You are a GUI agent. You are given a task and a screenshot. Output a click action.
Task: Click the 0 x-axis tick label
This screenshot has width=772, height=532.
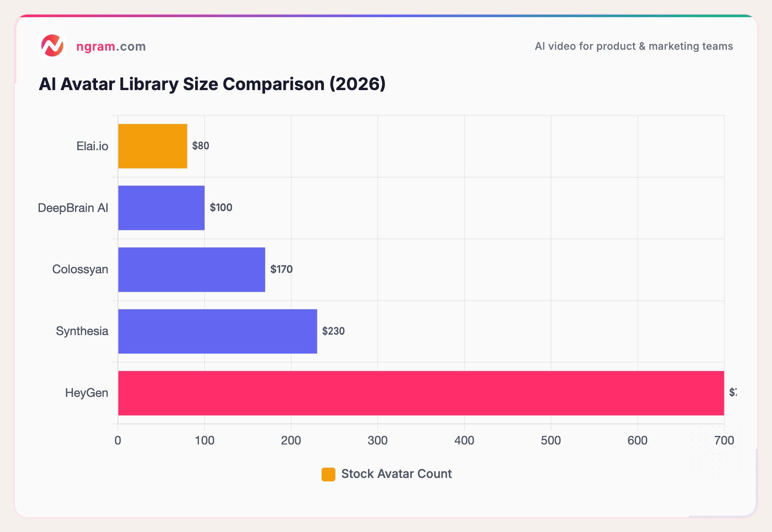(x=118, y=440)
